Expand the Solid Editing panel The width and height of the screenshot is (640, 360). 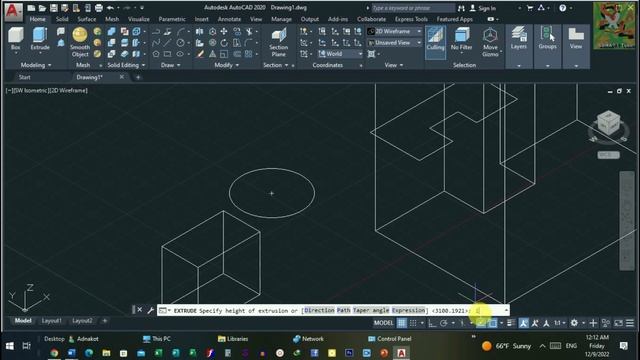click(126, 65)
